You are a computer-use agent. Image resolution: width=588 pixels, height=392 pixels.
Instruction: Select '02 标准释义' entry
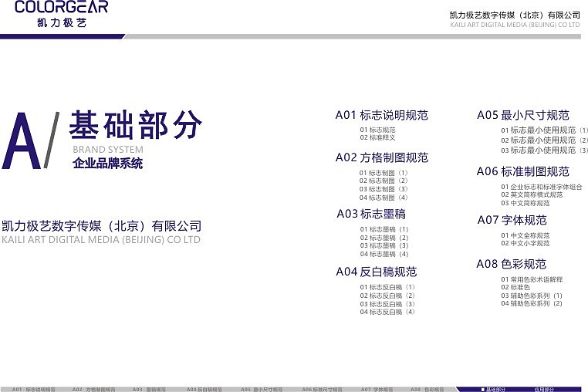tap(377, 137)
